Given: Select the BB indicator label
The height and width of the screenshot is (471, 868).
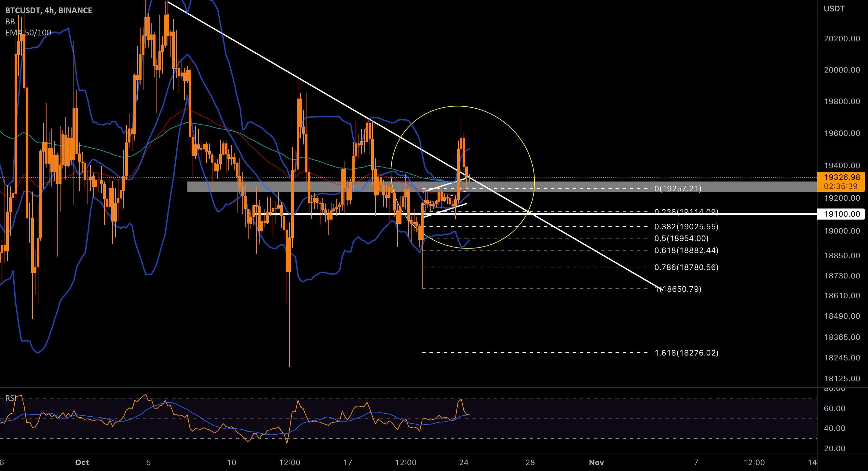Looking at the screenshot, I should [10, 21].
